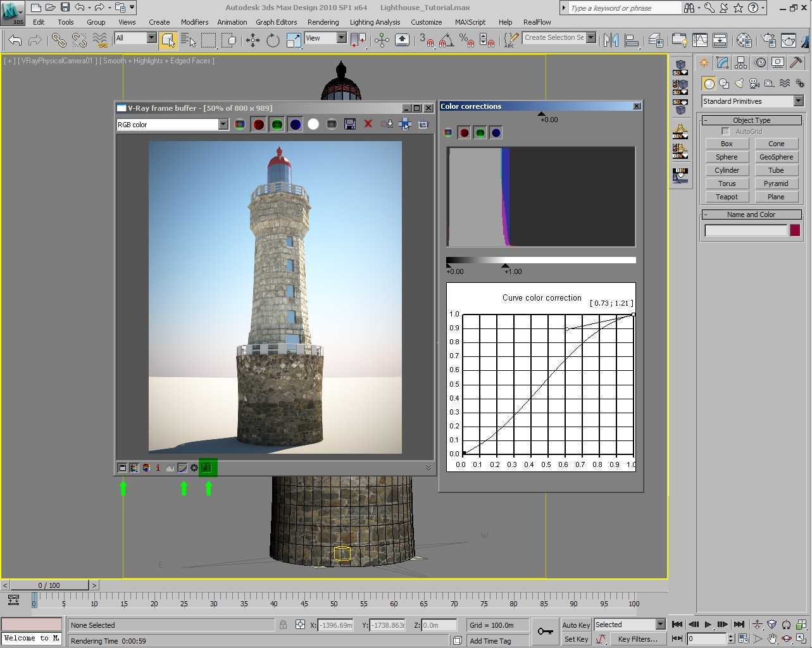Screen dimensions: 812x648
Task: Click the Unlink Selection tool
Action: [79, 40]
